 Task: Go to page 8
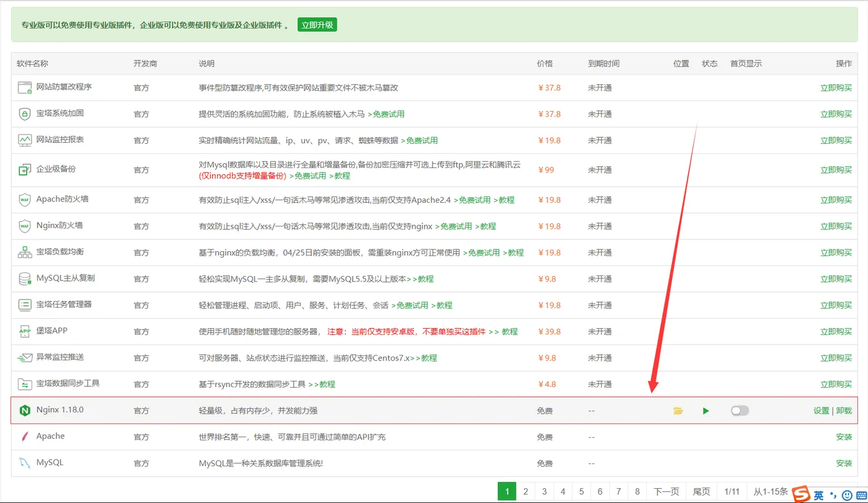click(637, 492)
